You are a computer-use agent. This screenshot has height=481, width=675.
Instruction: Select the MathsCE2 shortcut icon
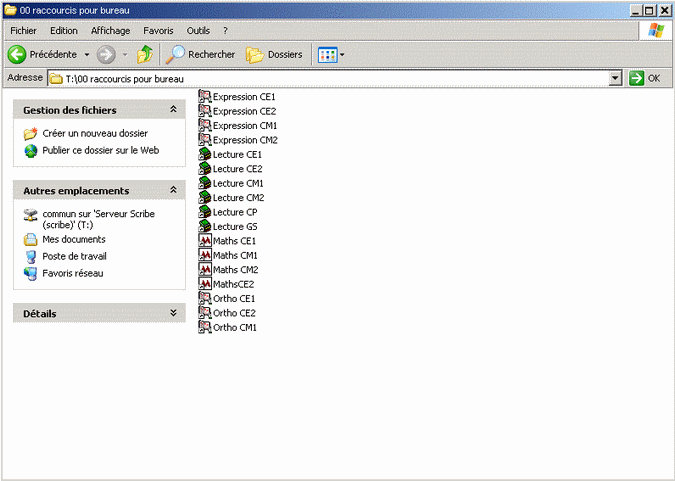point(204,284)
